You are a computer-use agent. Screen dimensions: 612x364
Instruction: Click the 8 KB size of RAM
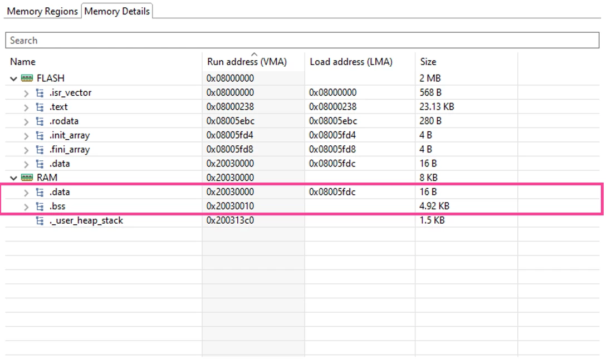tap(430, 178)
